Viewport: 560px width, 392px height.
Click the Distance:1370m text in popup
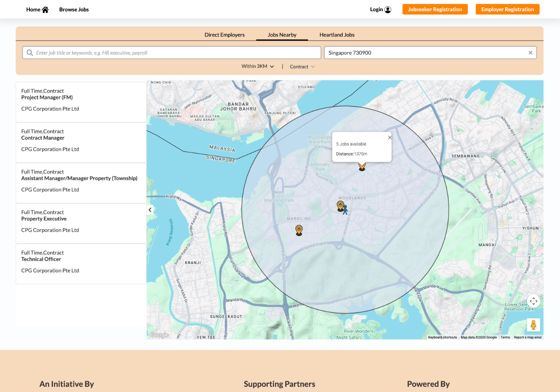point(351,154)
